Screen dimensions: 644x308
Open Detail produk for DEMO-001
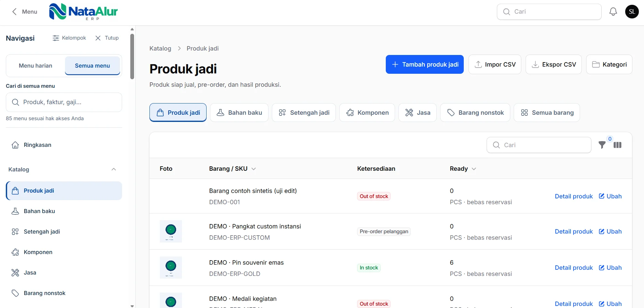click(574, 196)
